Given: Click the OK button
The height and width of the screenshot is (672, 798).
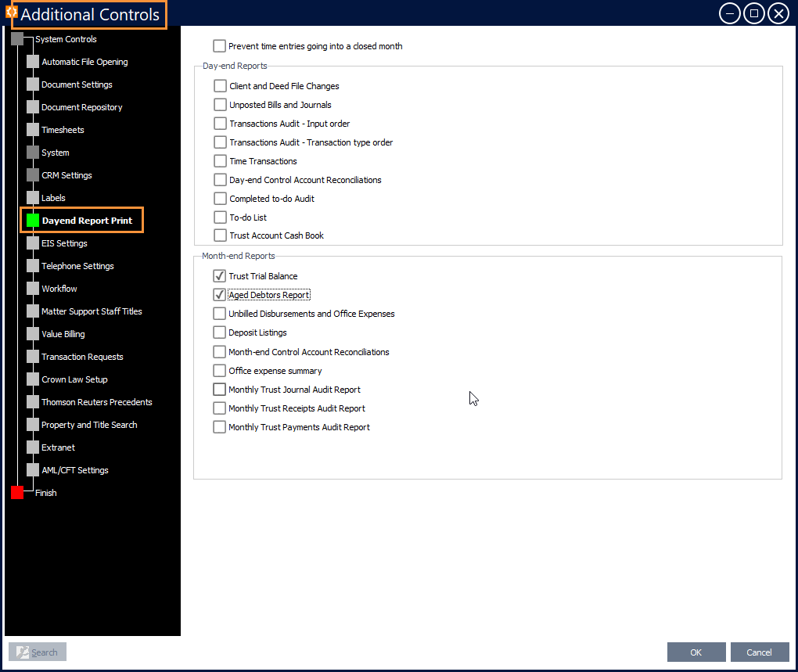Looking at the screenshot, I should 696,652.
